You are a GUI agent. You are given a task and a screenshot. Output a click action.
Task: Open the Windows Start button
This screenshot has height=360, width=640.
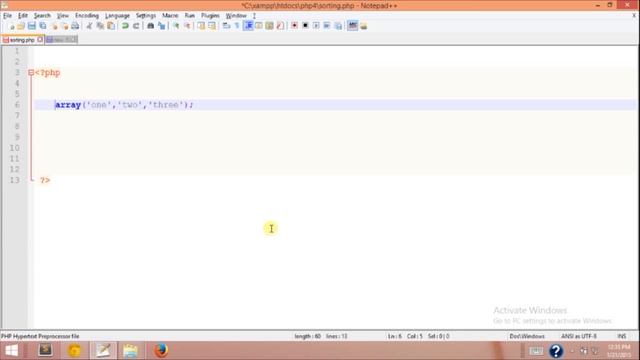[x=12, y=351]
